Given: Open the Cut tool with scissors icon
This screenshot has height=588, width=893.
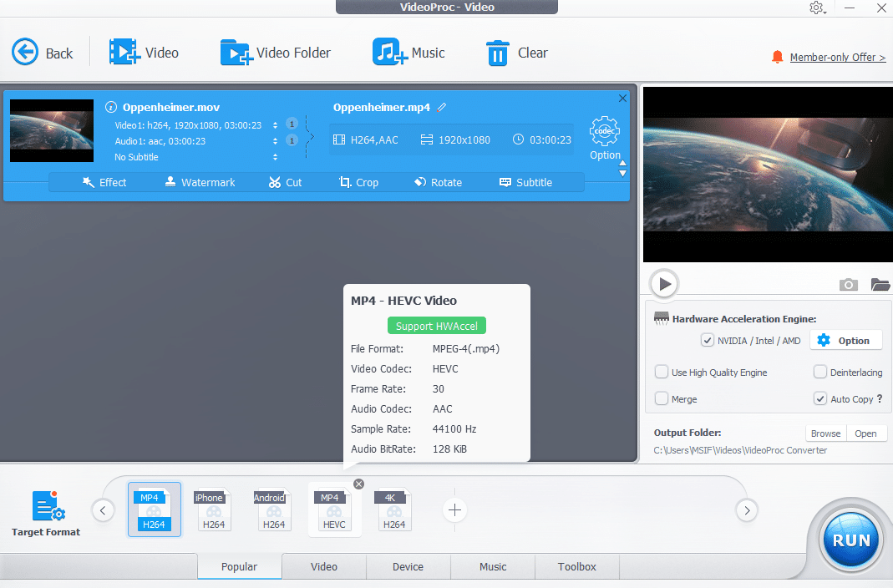Looking at the screenshot, I should click(x=285, y=182).
